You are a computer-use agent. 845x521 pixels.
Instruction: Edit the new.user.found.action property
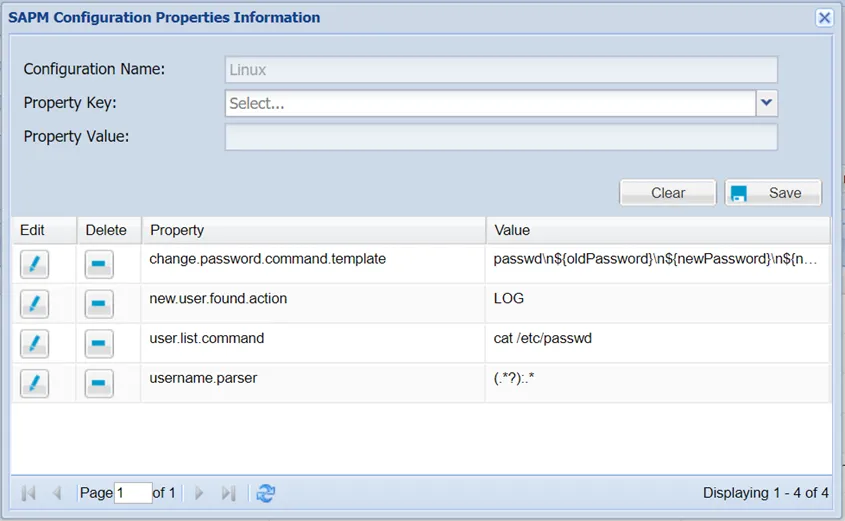(34, 304)
